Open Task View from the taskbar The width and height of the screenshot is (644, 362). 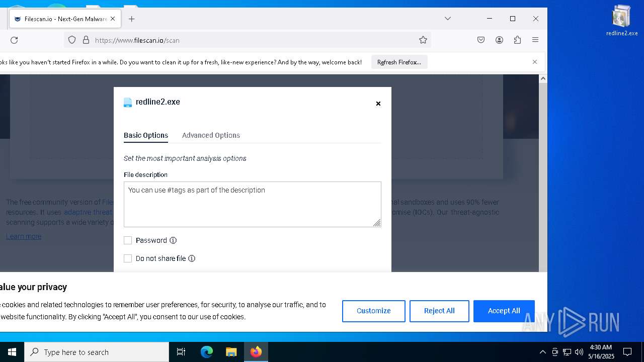[181, 352]
